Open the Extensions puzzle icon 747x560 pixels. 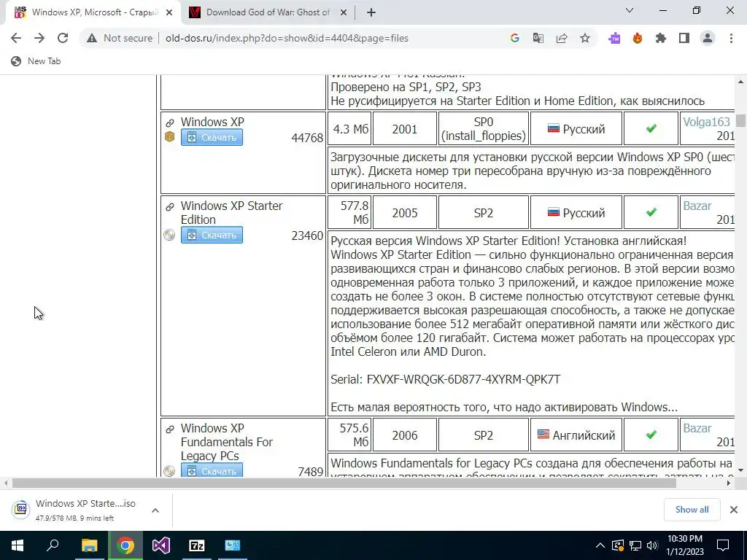click(x=661, y=38)
